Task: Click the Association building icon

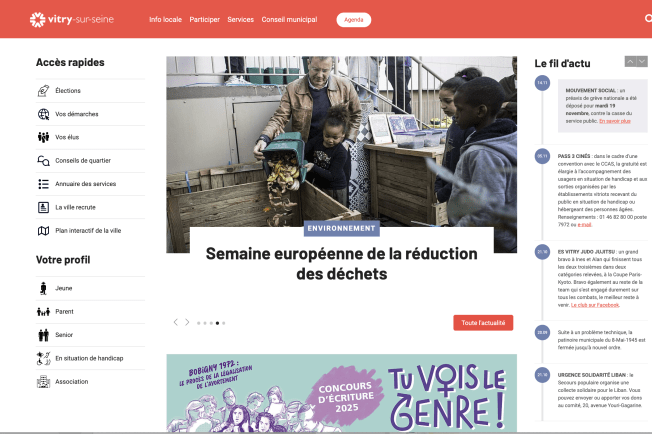Action: coord(44,382)
